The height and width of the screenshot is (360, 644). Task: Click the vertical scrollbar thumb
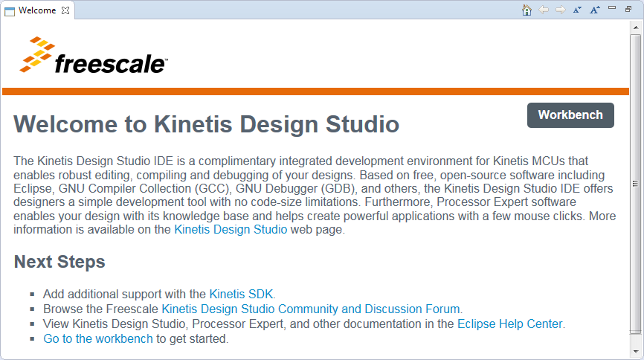[x=635, y=183]
